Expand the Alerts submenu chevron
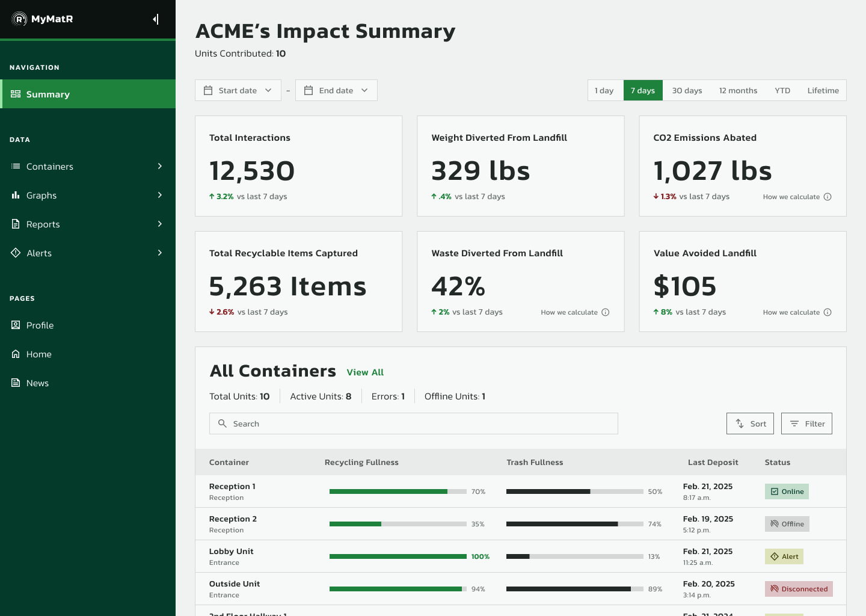 tap(160, 253)
